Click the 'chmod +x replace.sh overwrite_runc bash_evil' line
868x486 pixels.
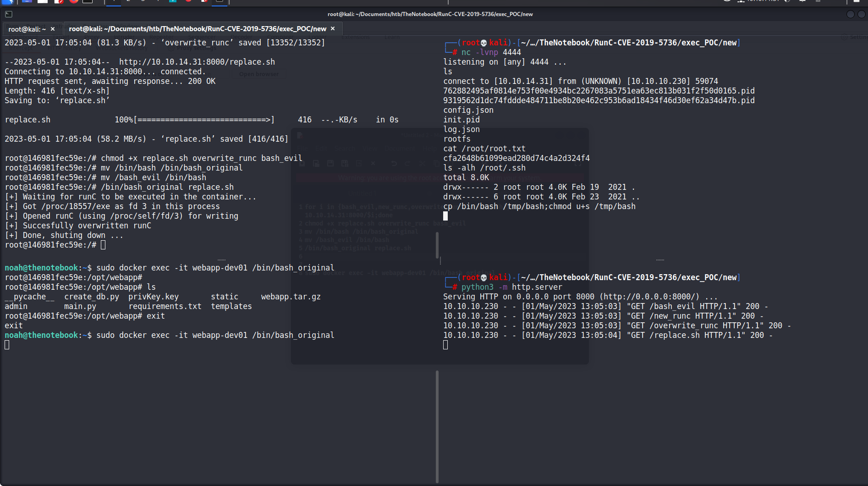[x=154, y=158]
